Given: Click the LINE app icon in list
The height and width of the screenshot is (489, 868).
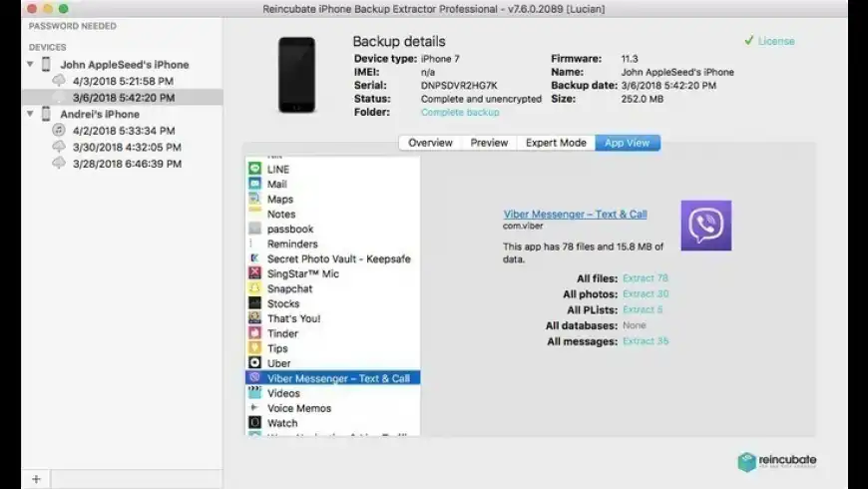Looking at the screenshot, I should [x=254, y=169].
